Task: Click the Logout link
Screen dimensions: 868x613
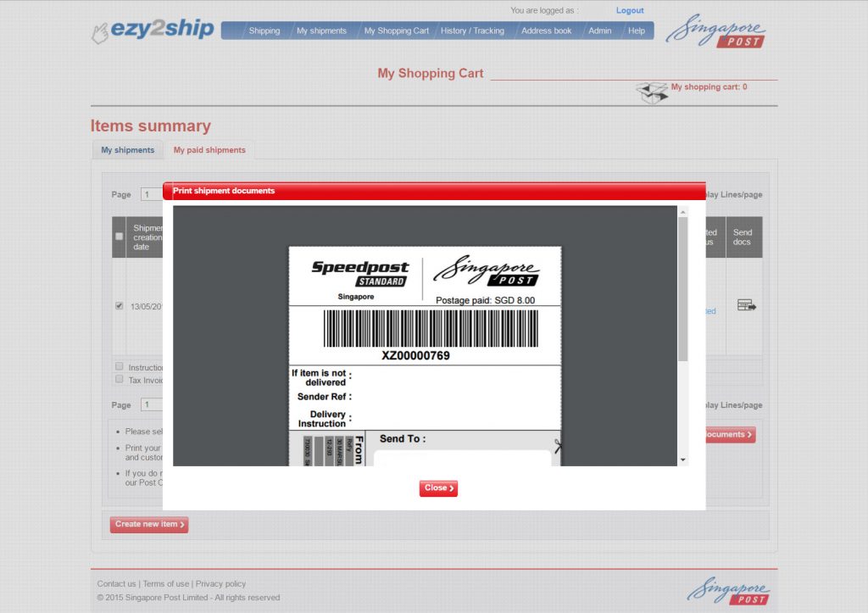Action: point(630,10)
